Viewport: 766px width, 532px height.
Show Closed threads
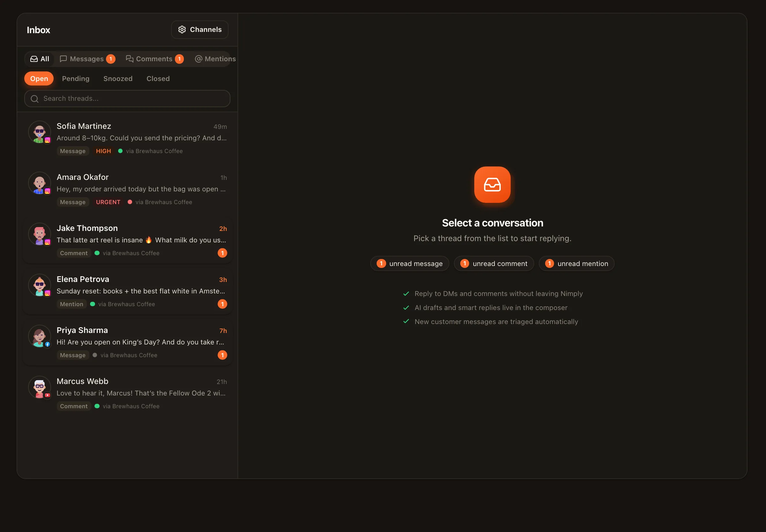point(158,79)
